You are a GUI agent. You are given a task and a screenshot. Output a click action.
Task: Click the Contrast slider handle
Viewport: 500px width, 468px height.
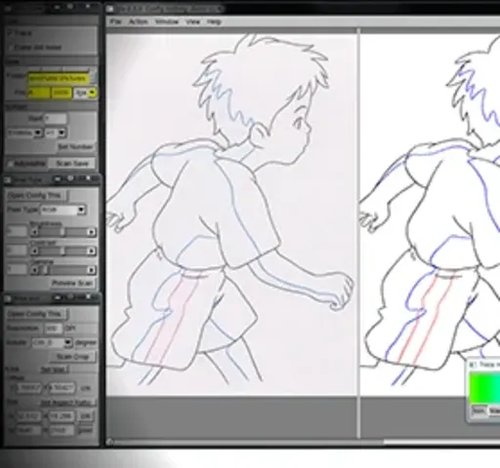click(62, 251)
